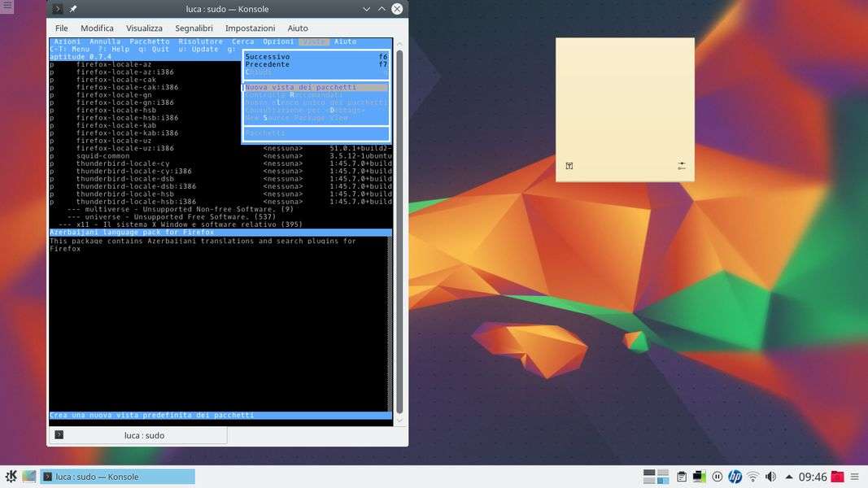The height and width of the screenshot is (488, 868).
Task: Click the pin icon in Konsole titlebar
Action: tap(73, 9)
